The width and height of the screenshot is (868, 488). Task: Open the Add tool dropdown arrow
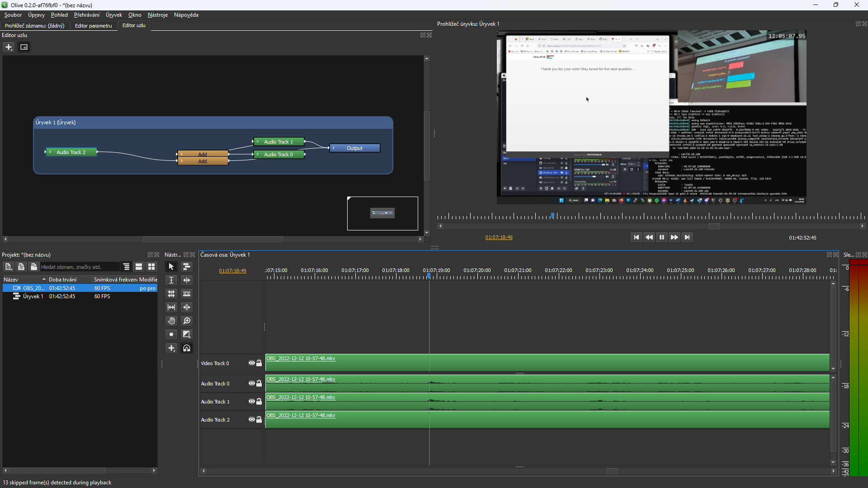175,352
